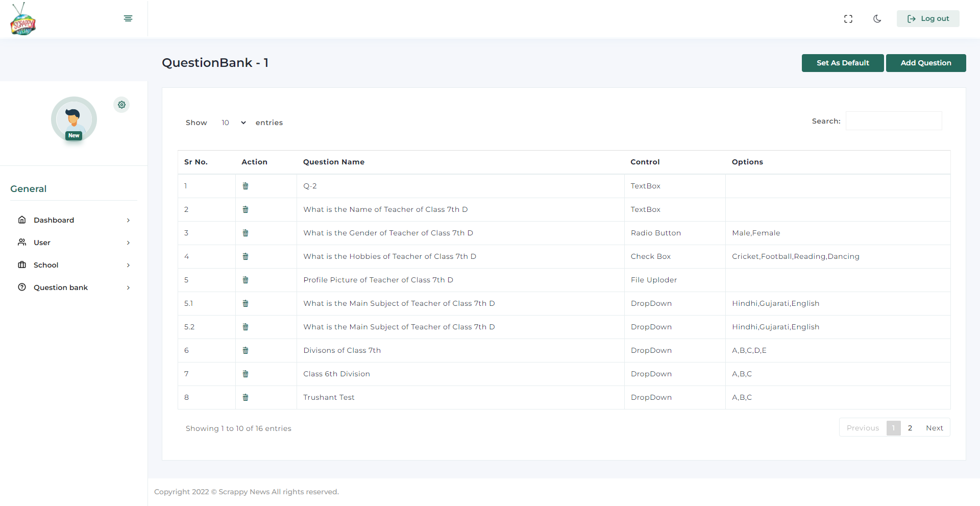The height and width of the screenshot is (506, 980).
Task: Focus the Search input field
Action: pos(894,121)
